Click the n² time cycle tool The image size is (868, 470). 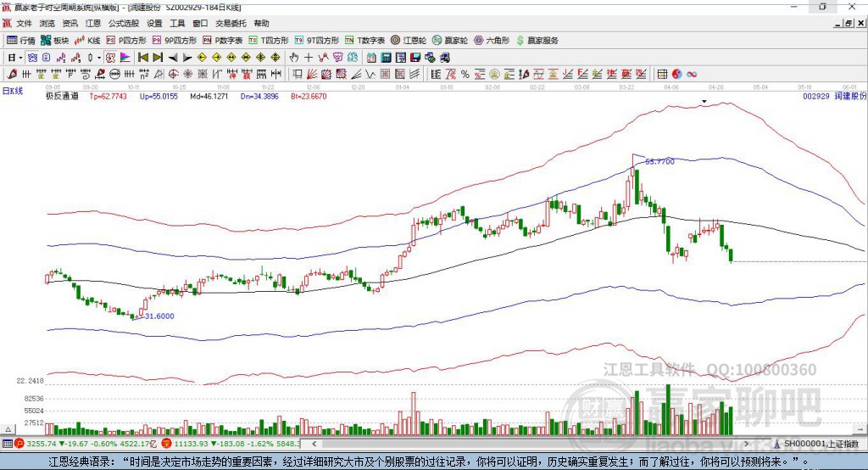pyautogui.click(x=144, y=75)
